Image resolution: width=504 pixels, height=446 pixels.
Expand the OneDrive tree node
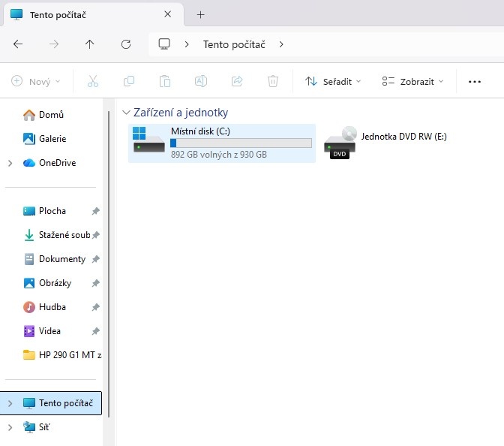tap(10, 163)
